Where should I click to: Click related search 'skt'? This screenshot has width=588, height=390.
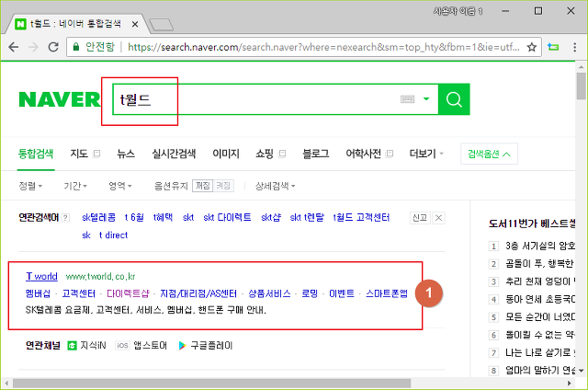pos(188,217)
